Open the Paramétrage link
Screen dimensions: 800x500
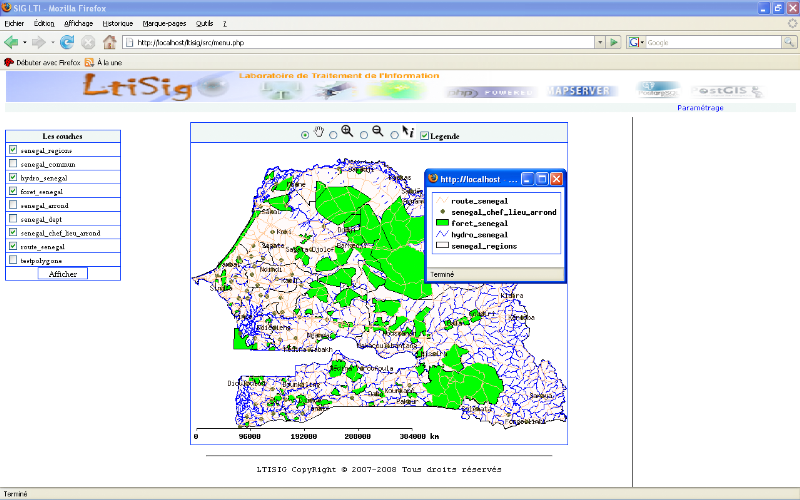pos(700,107)
